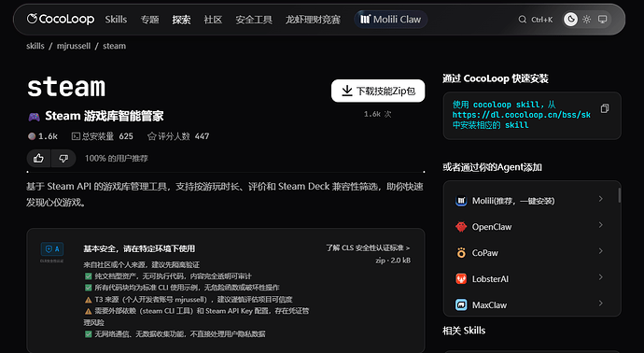Click the 总安装量 terminal icon

click(76, 136)
